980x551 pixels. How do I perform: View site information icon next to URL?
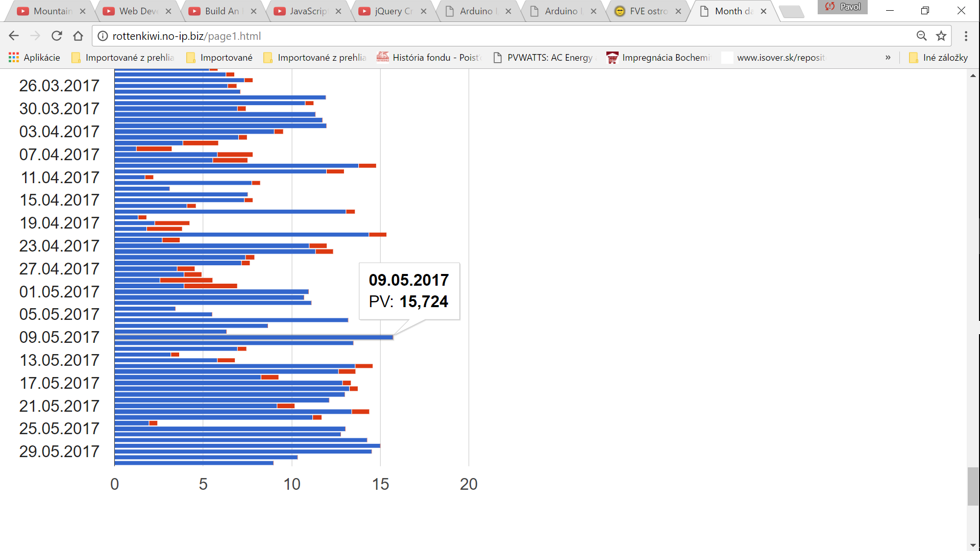click(x=103, y=36)
